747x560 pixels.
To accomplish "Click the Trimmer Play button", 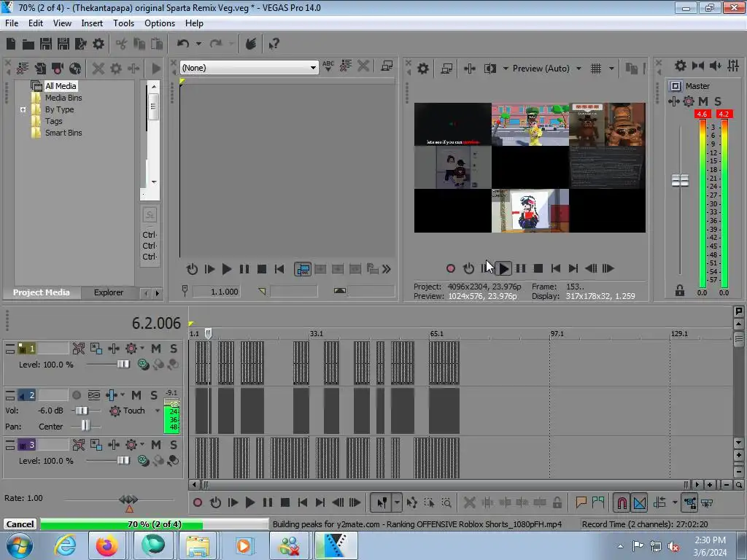I will (227, 269).
